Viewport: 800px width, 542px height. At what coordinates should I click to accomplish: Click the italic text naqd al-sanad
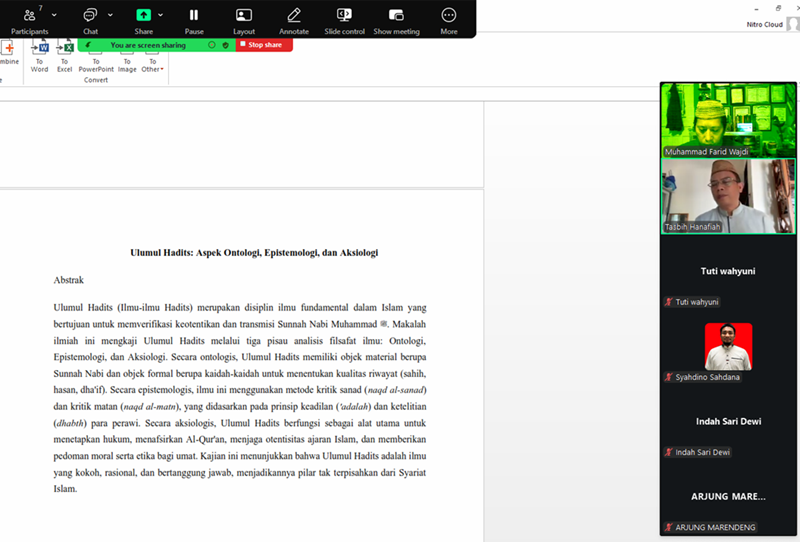click(395, 390)
